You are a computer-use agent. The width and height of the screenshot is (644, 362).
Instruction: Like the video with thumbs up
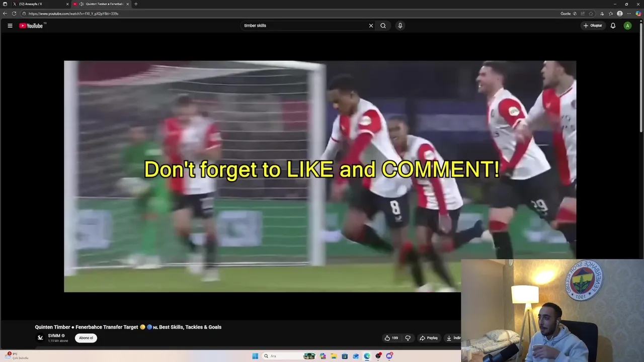point(391,338)
